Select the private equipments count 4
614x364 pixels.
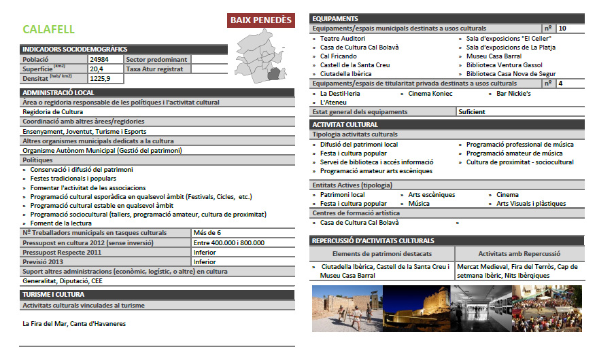click(560, 84)
